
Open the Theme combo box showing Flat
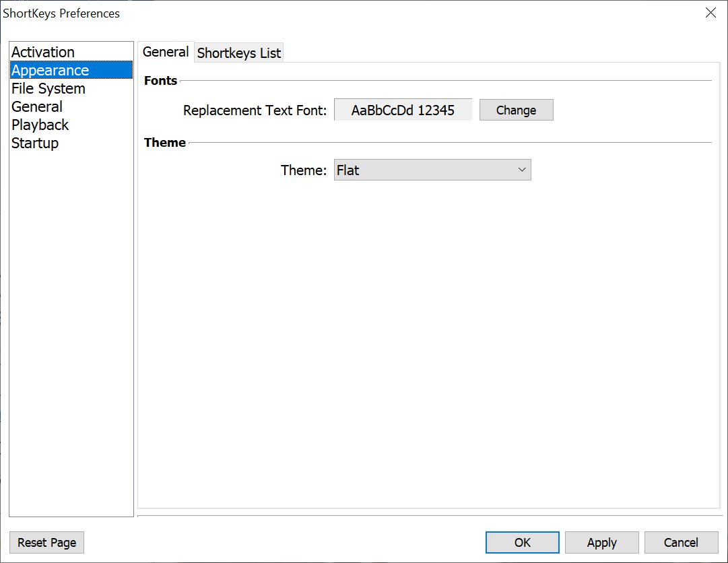(424, 170)
